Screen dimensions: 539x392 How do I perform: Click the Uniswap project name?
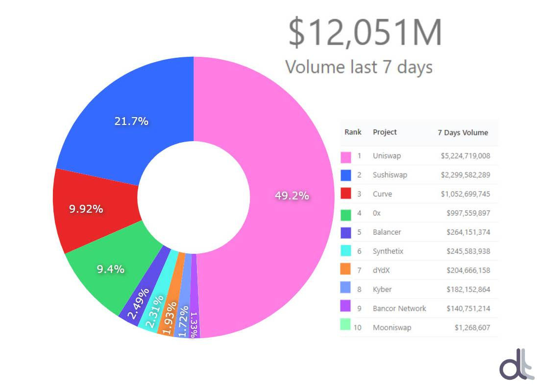pyautogui.click(x=387, y=156)
